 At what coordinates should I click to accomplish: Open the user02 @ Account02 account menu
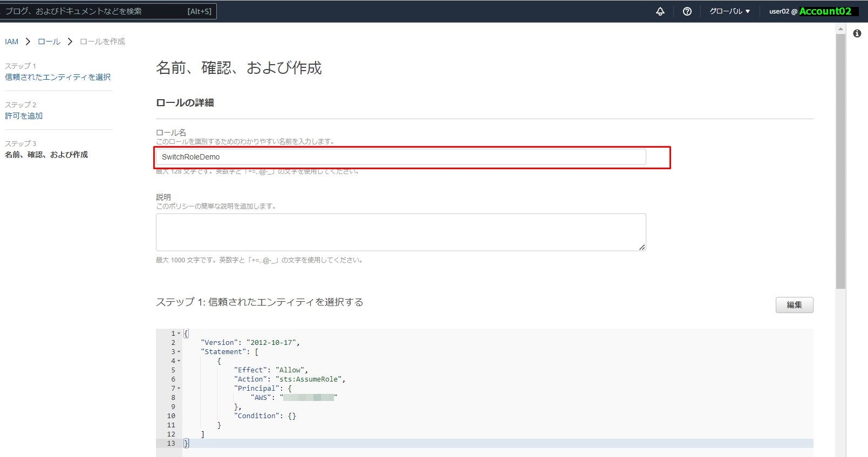click(x=813, y=11)
